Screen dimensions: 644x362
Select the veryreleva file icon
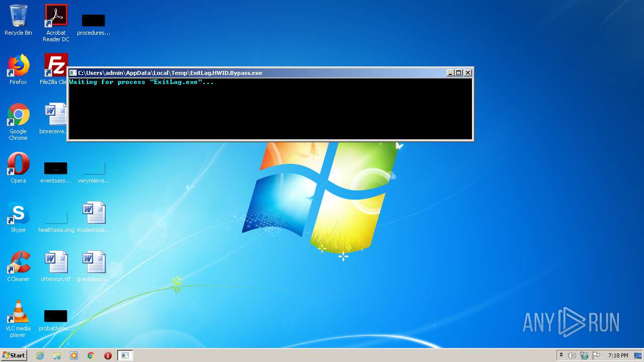94,172
